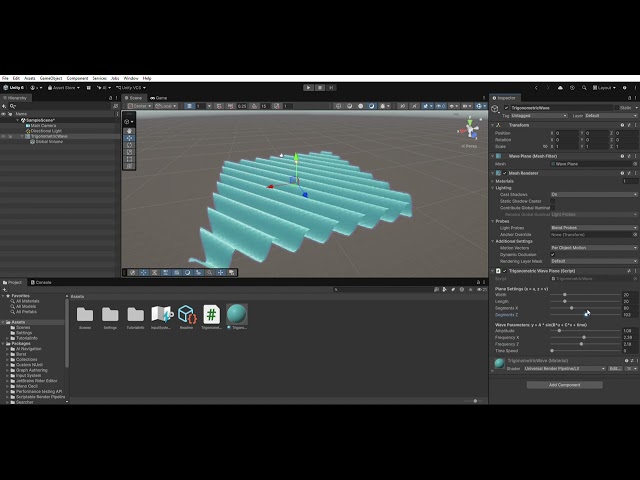The height and width of the screenshot is (480, 640).
Task: Open the Layout dropdown
Action: click(604, 88)
